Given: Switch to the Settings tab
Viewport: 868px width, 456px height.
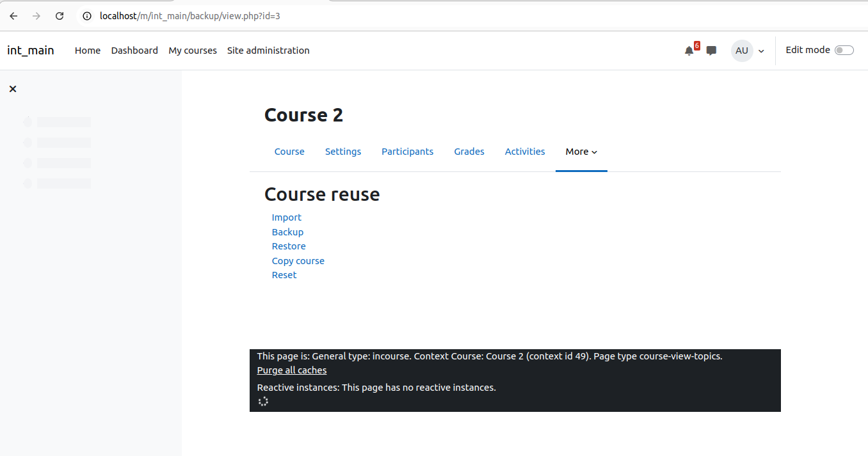Looking at the screenshot, I should (x=343, y=152).
